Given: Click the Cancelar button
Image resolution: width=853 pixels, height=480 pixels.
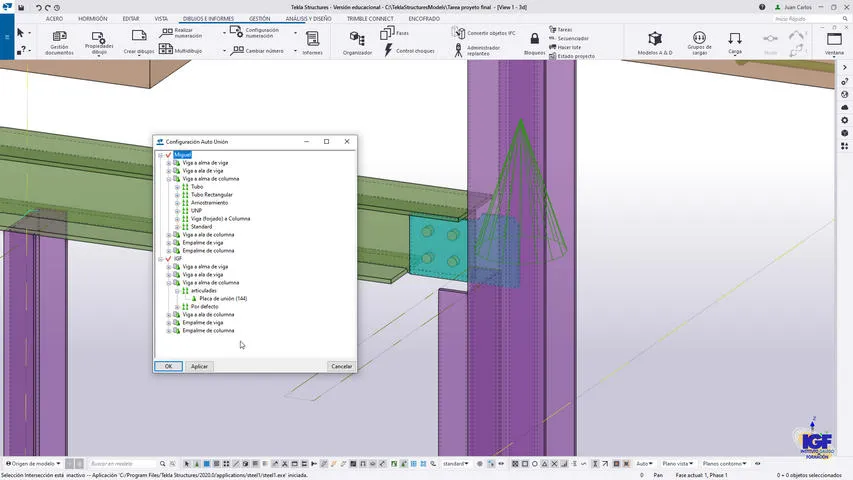Looking at the screenshot, I should [x=341, y=366].
